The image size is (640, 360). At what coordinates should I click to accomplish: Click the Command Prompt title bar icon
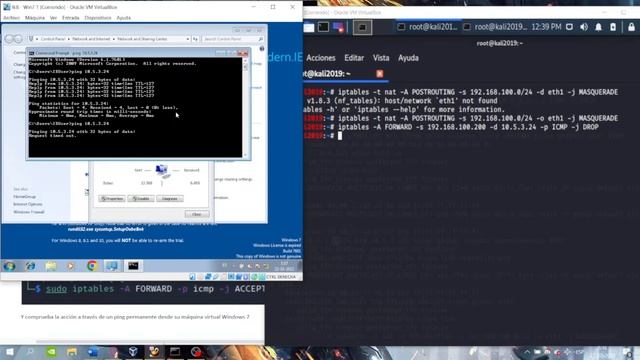click(31, 53)
